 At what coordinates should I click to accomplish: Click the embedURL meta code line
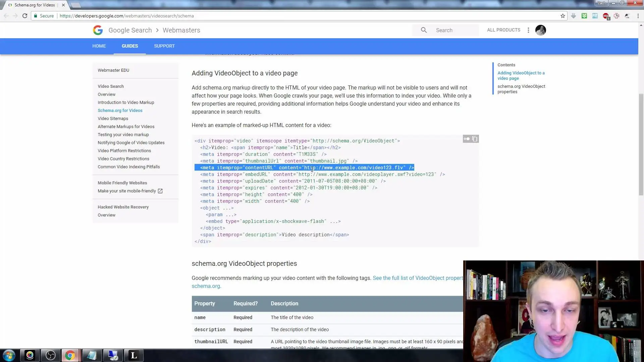[x=322, y=174]
